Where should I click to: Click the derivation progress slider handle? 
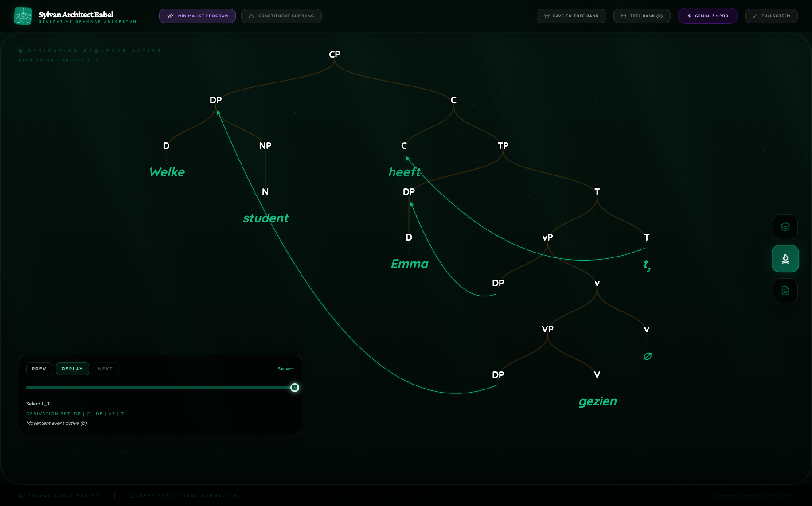[295, 388]
